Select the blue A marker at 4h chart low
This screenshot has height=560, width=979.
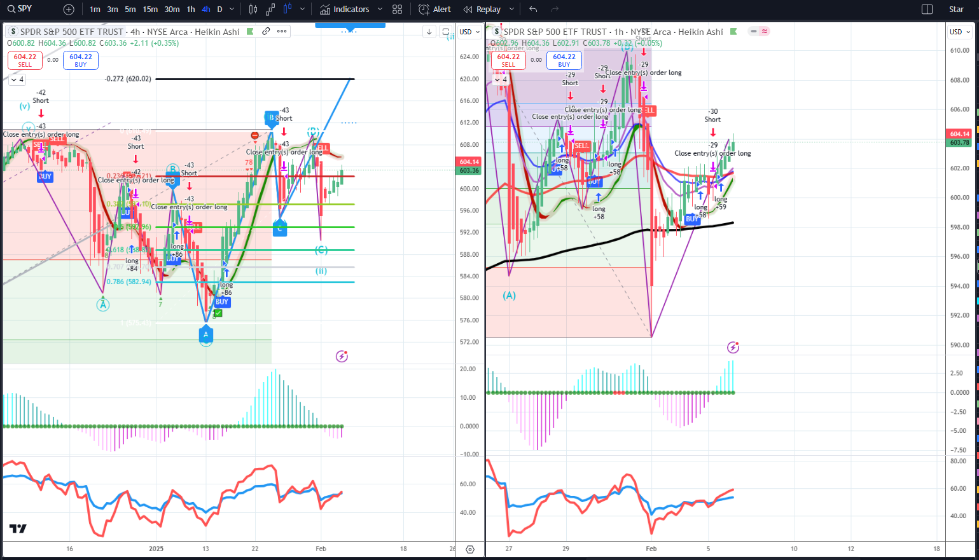205,333
